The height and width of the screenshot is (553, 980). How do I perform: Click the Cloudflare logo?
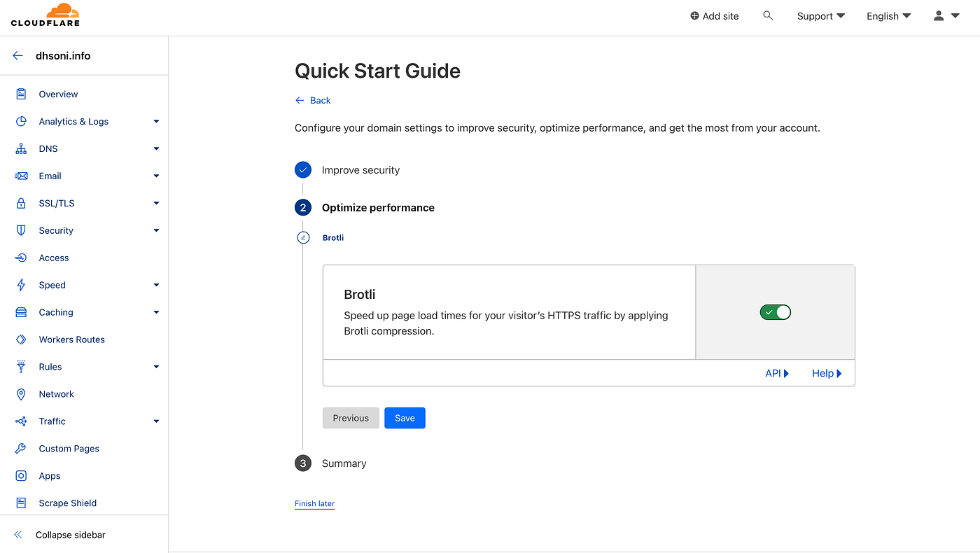(45, 15)
